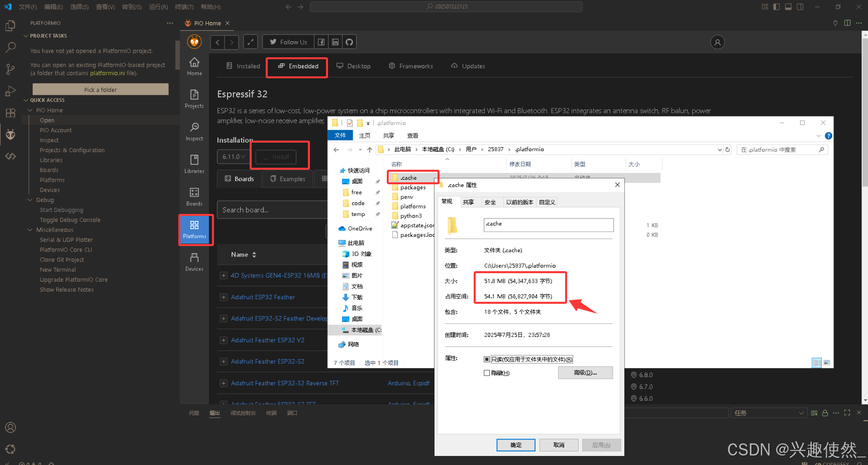868x465 pixels.
Task: Open Explorer help question-mark icon
Action: (828, 136)
